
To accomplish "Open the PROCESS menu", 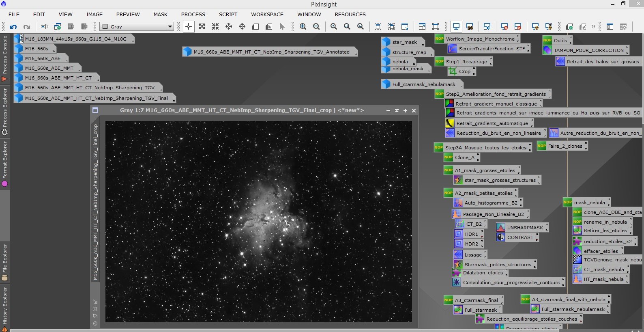I will pyautogui.click(x=193, y=14).
